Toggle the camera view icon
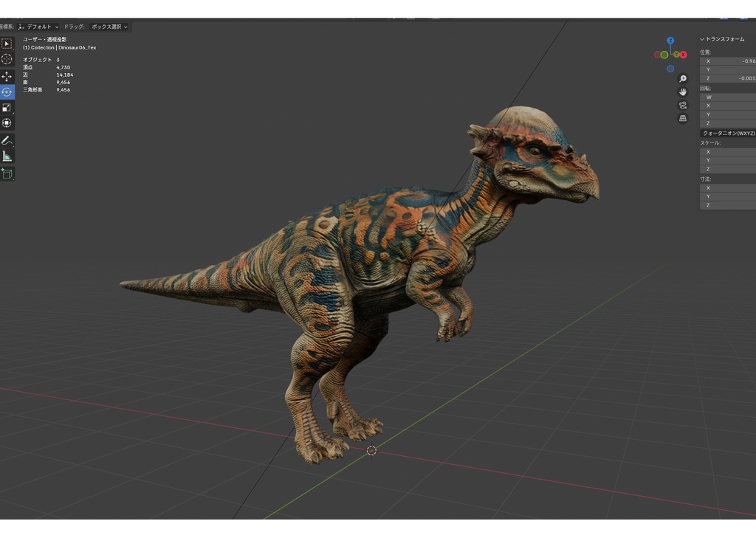 pos(683,105)
